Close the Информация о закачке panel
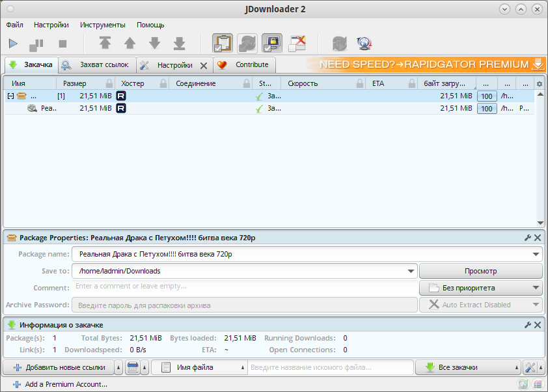 pyautogui.click(x=538, y=325)
